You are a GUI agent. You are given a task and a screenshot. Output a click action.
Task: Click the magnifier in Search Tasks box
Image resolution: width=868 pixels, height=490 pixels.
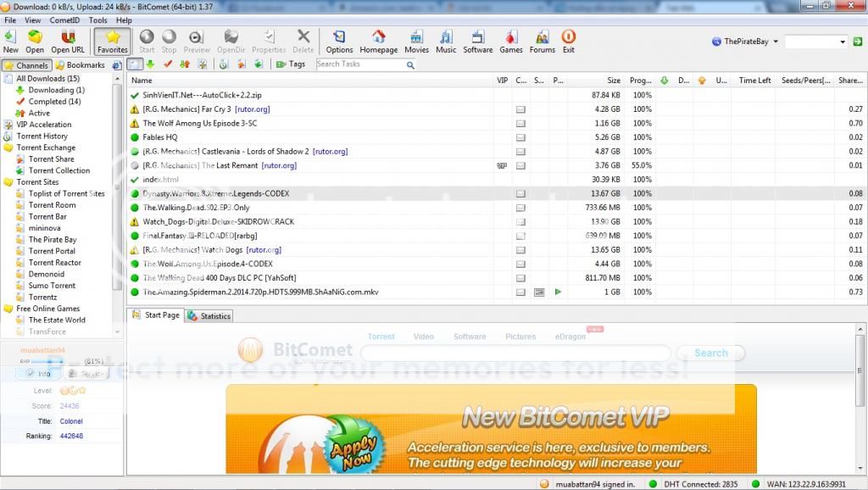pyautogui.click(x=410, y=64)
